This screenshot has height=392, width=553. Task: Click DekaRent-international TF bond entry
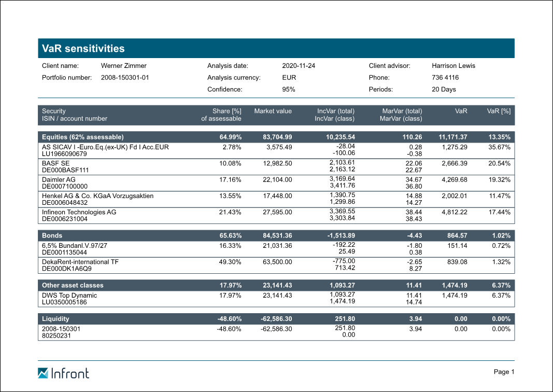pos(80,262)
